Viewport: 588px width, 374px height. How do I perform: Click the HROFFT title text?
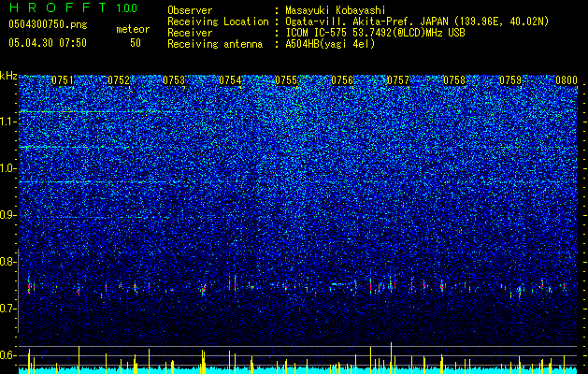click(57, 7)
